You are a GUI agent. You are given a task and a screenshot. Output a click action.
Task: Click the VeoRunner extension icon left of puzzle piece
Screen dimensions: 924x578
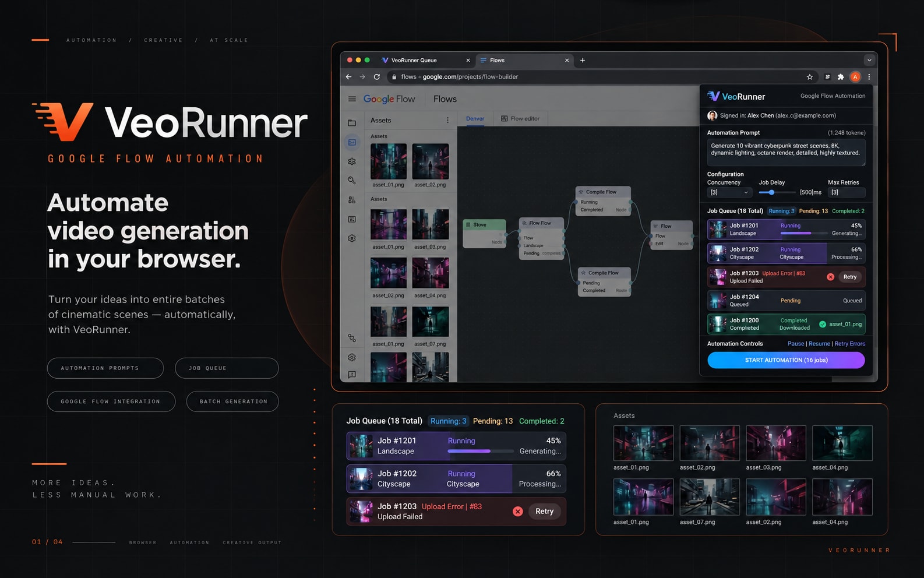(827, 77)
